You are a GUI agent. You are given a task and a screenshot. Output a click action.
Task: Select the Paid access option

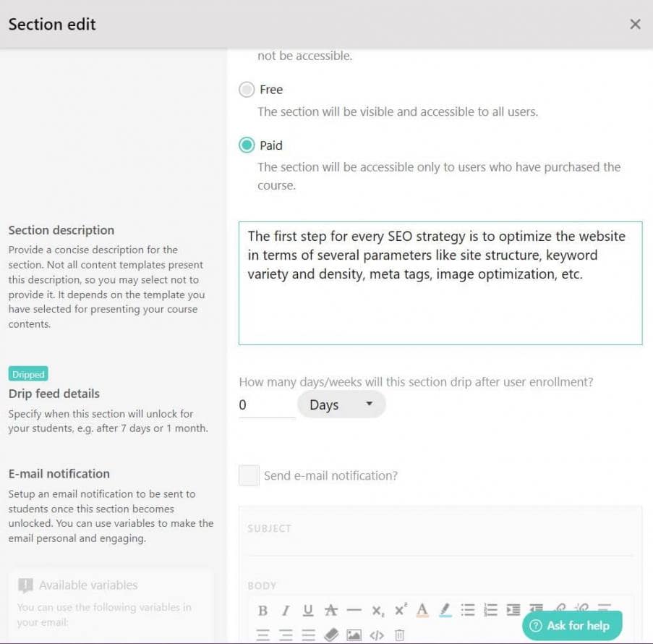coord(247,145)
